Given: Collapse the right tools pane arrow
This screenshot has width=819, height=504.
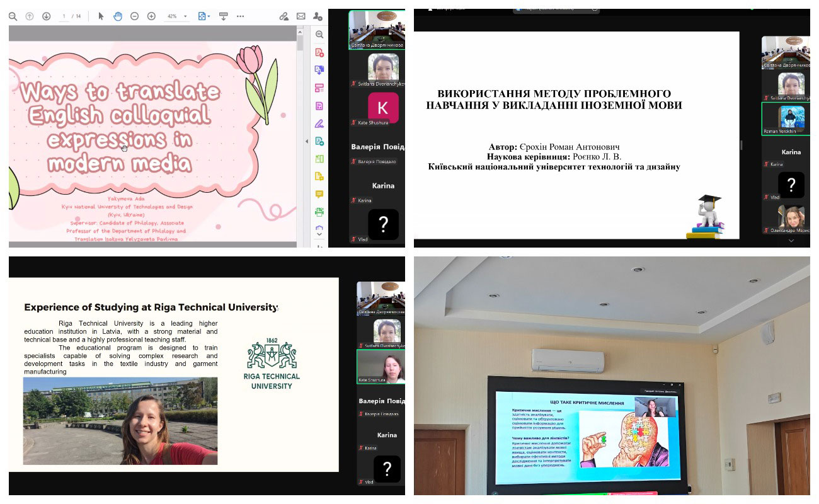Looking at the screenshot, I should [307, 141].
